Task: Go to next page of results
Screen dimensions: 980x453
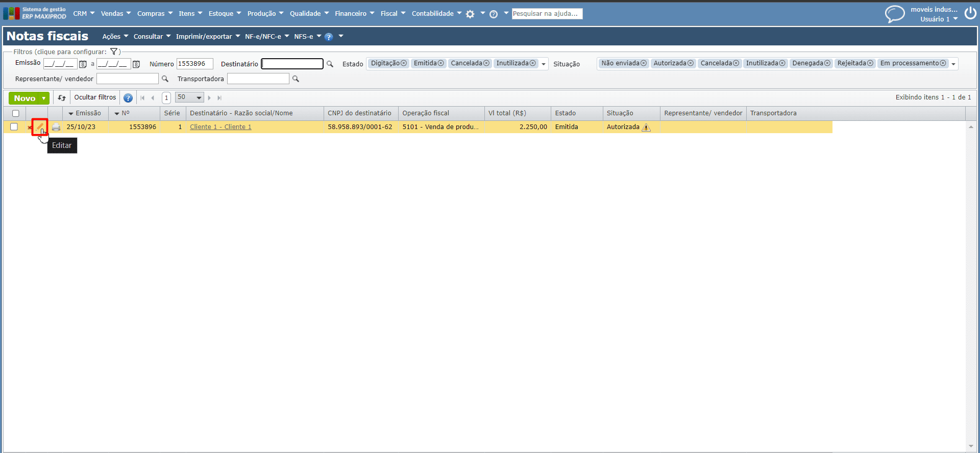Action: 209,98
